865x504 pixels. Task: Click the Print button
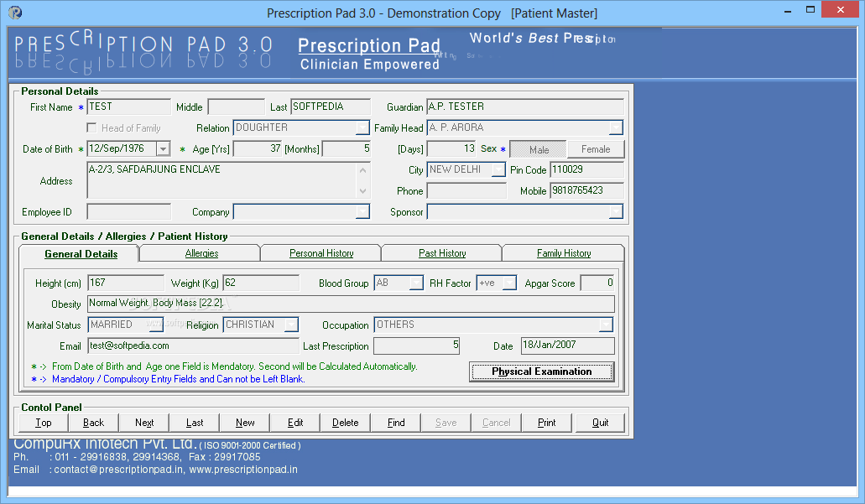point(547,423)
